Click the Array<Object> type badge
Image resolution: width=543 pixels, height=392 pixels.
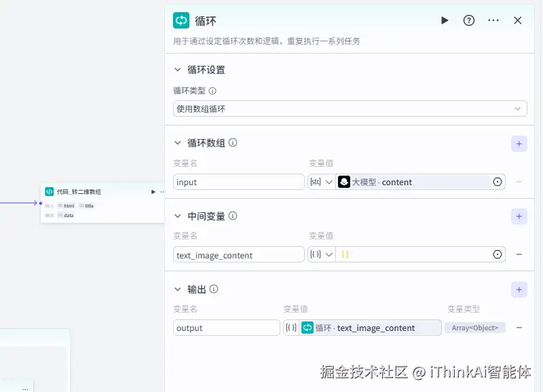tap(474, 328)
